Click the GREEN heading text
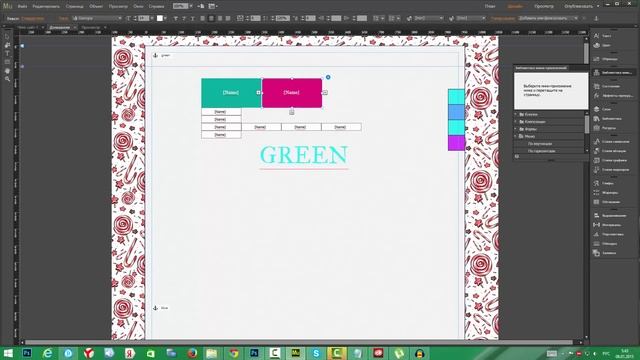 click(304, 155)
